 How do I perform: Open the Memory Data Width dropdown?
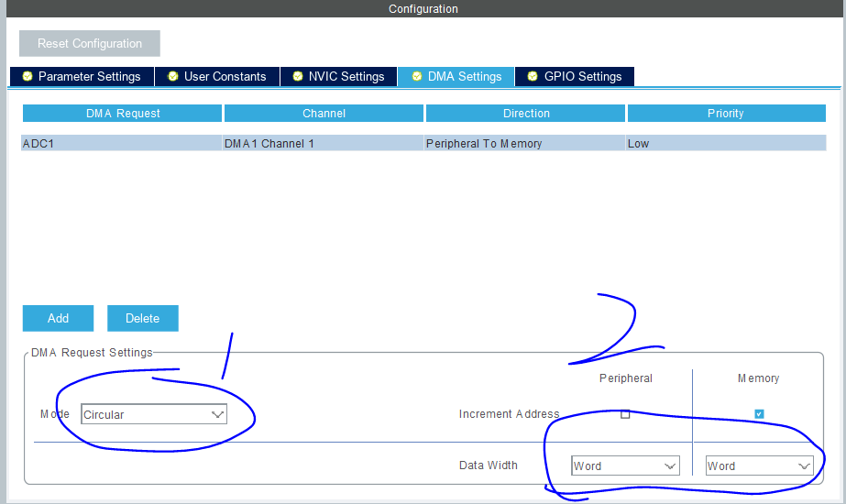coord(760,466)
